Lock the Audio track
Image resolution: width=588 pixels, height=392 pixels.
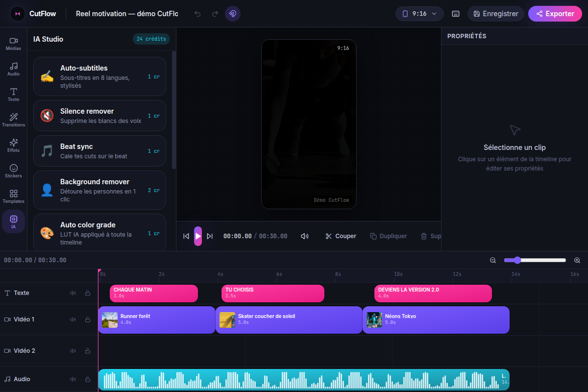[88, 379]
